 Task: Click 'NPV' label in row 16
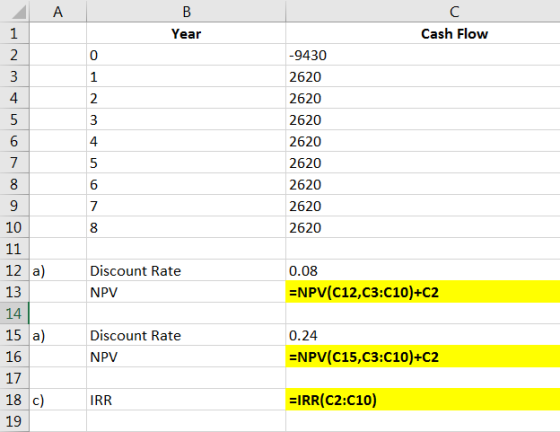coord(104,357)
